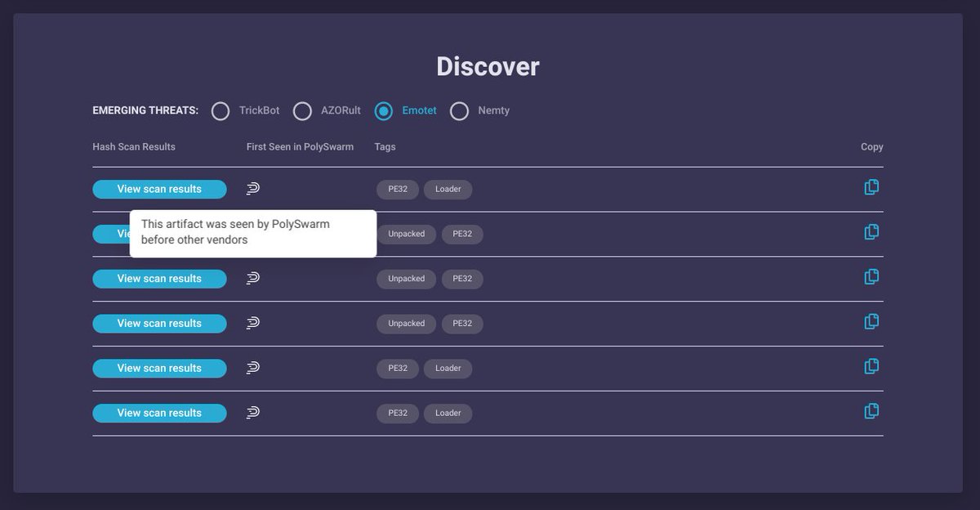The image size is (980, 510).
Task: Click the 'seen by PolySwarm before other vendors' tooltip
Action: [x=253, y=234]
